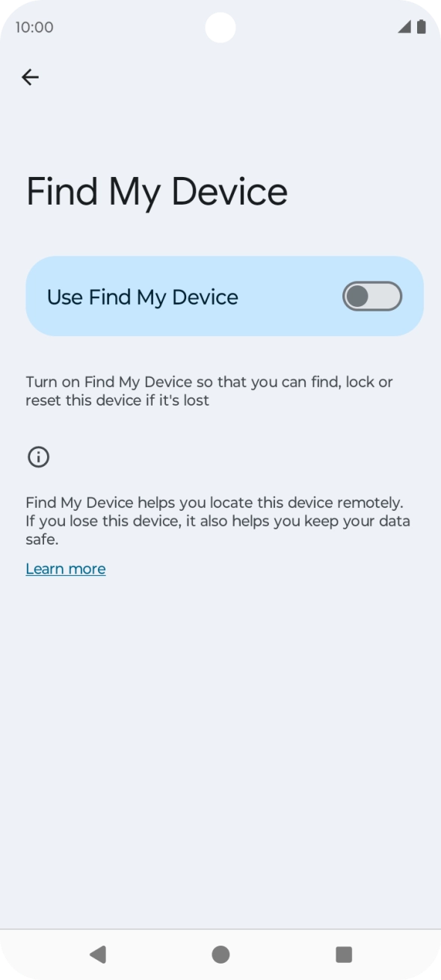Tap the 'Find My Device' page heading
This screenshot has height=980, width=441.
pyautogui.click(x=157, y=192)
